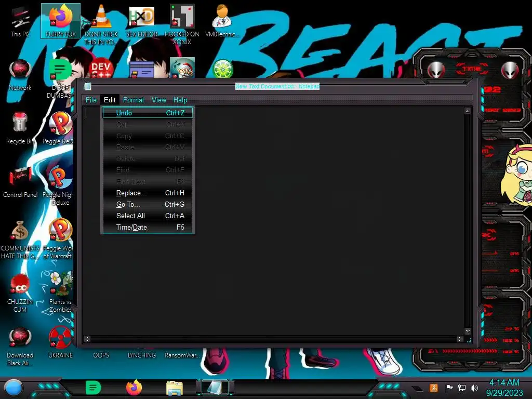Image resolution: width=532 pixels, height=399 pixels.
Task: Click the right alien head on widget
Action: [x=510, y=70]
